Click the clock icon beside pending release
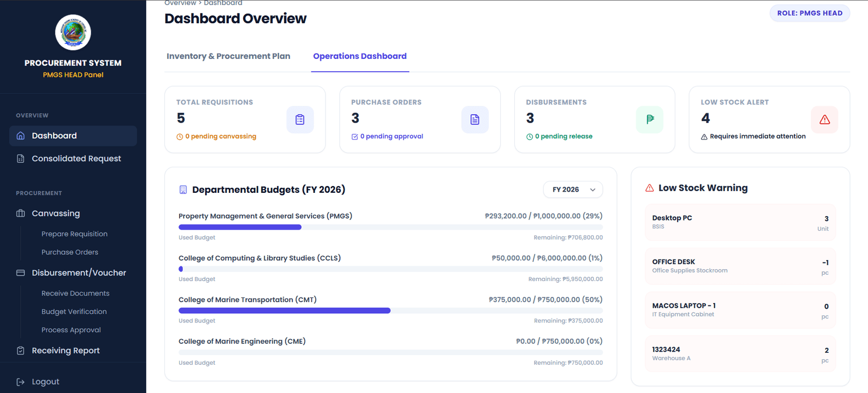Screen dimensions: 868x393 point(530,137)
